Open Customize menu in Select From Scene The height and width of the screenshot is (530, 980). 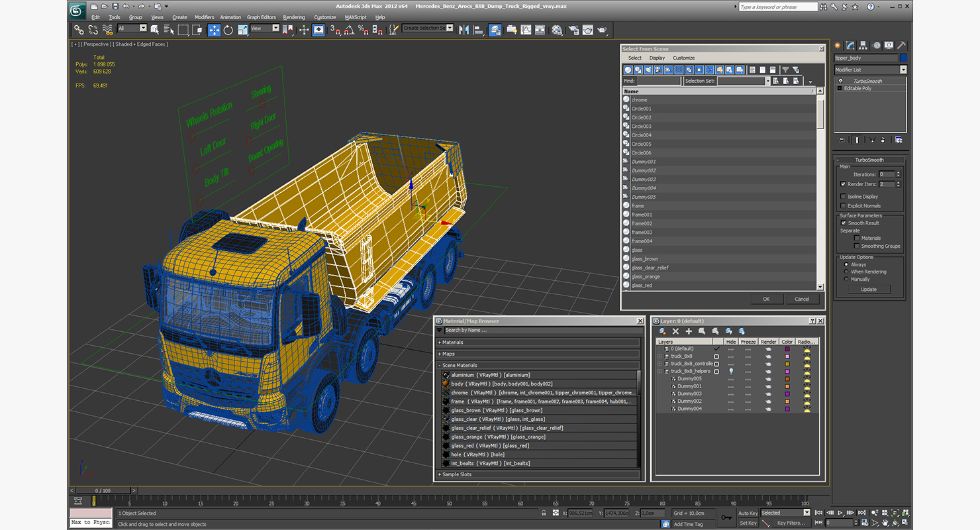pos(684,58)
